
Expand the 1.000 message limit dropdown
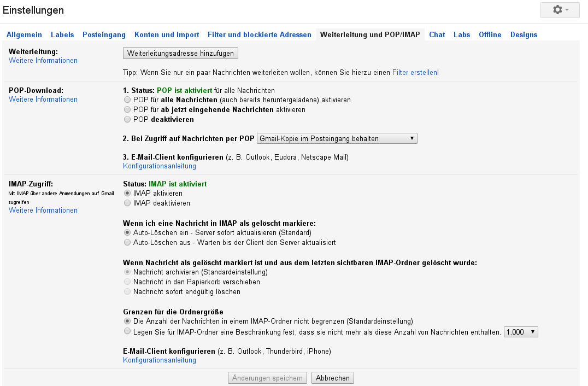tap(521, 332)
